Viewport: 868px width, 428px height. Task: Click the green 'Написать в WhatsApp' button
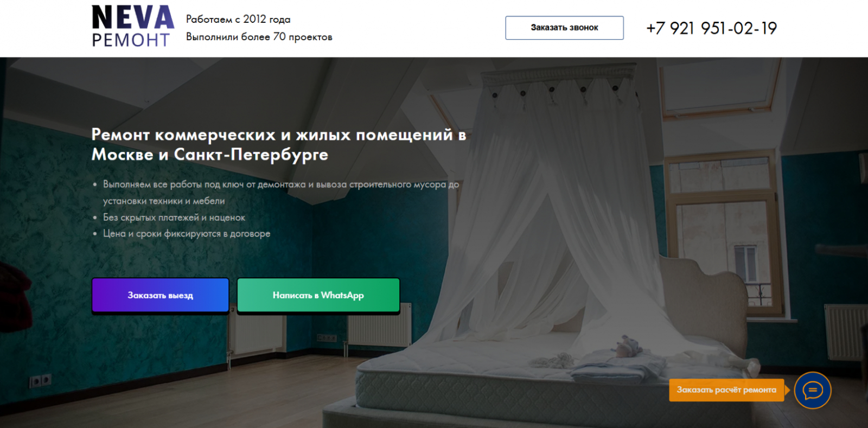[x=318, y=295]
